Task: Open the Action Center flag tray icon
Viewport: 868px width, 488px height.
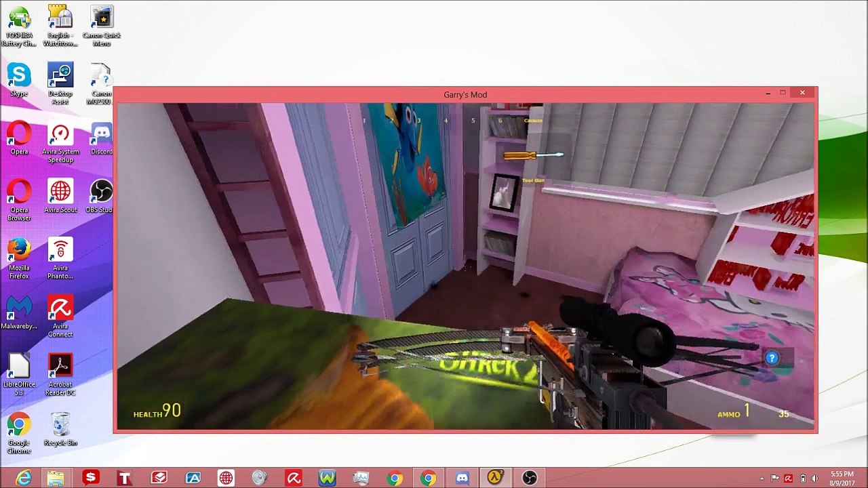Action: (x=775, y=479)
